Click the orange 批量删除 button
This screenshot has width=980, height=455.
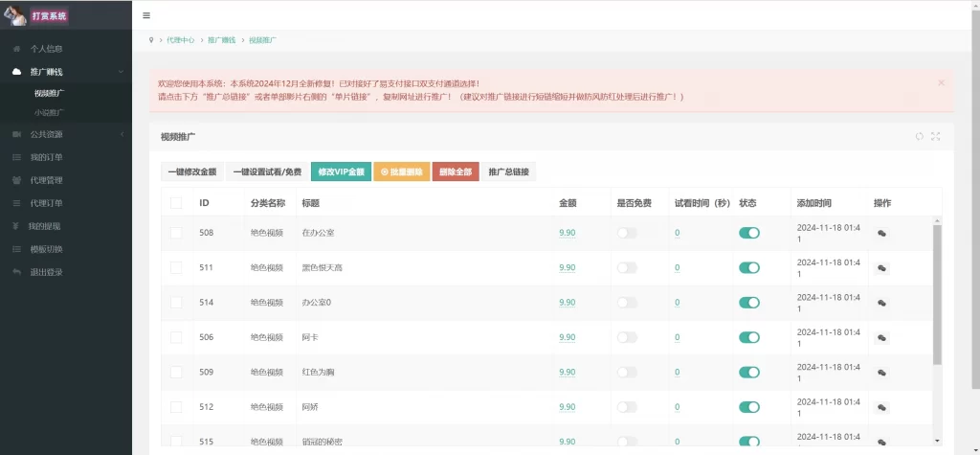pyautogui.click(x=402, y=171)
